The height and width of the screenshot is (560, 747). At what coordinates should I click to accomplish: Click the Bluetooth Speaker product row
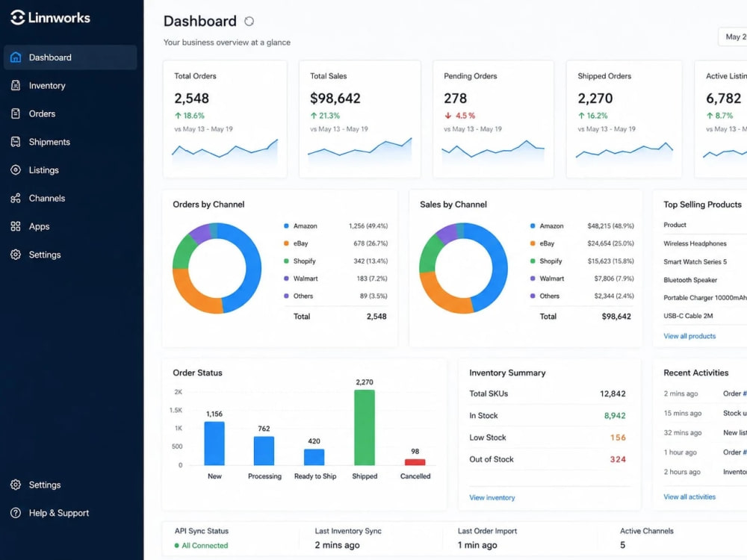tap(705, 280)
